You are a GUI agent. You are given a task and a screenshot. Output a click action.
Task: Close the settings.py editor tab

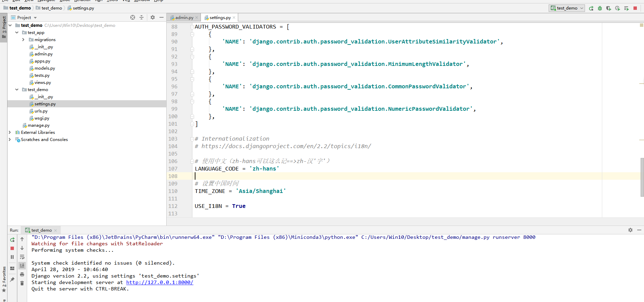pos(234,18)
